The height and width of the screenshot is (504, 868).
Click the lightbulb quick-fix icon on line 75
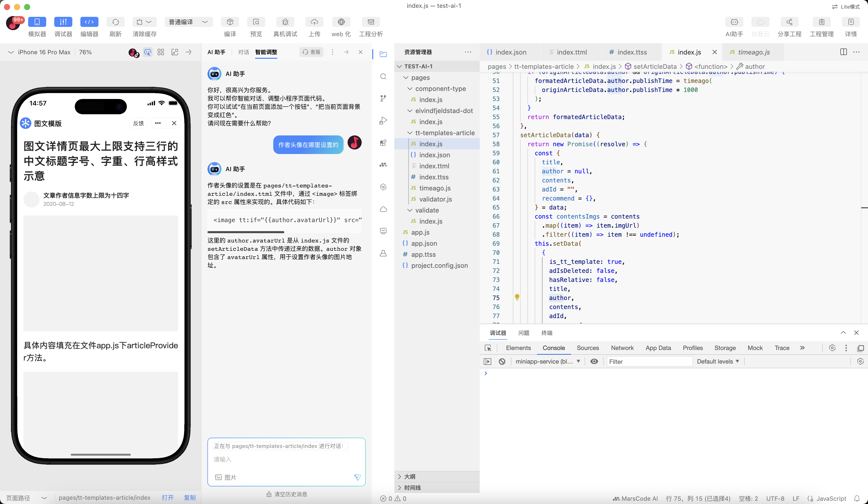pyautogui.click(x=517, y=297)
